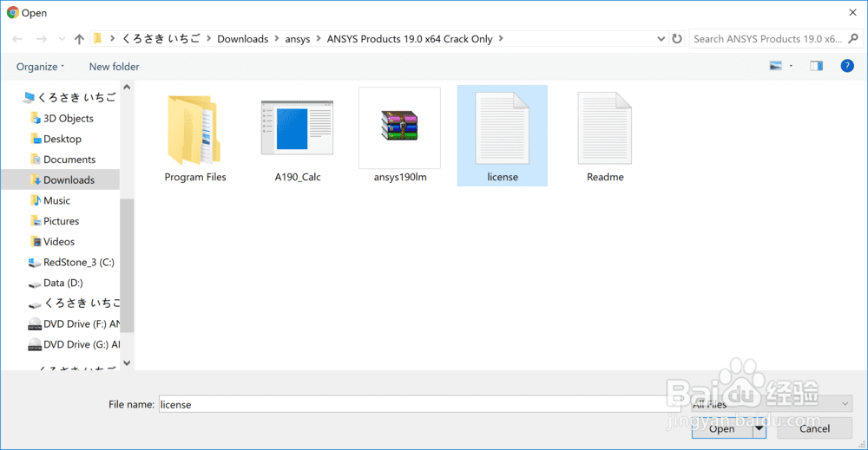
Task: Close the Open dialog
Action: [852, 12]
